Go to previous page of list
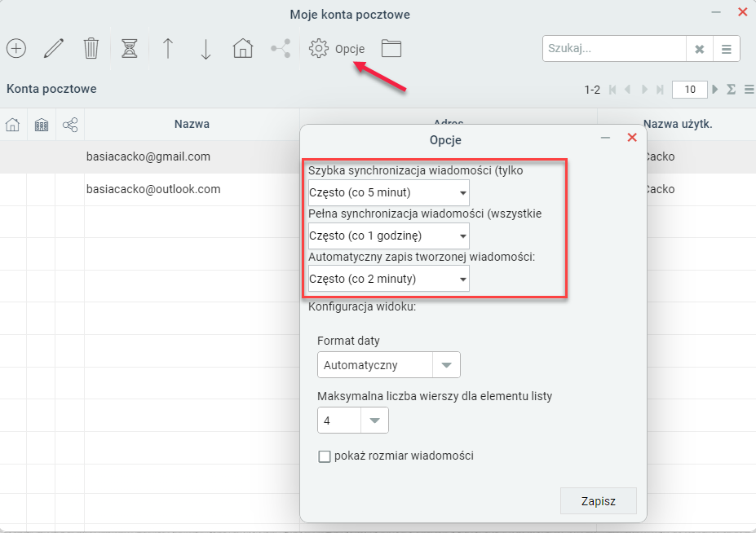 tap(627, 90)
